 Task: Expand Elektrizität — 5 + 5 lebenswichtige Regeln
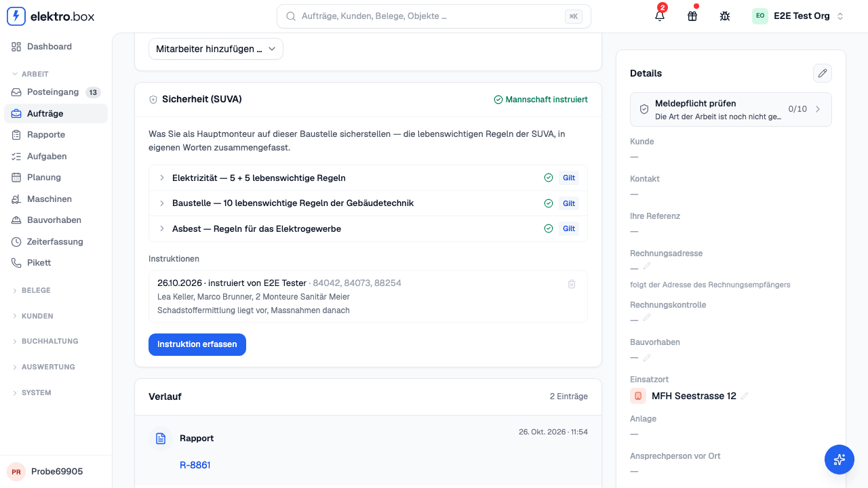[368, 178]
